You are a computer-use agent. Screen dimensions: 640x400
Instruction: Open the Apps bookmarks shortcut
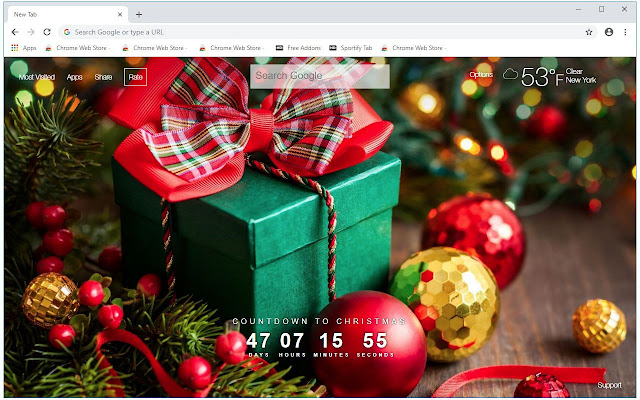click(24, 48)
